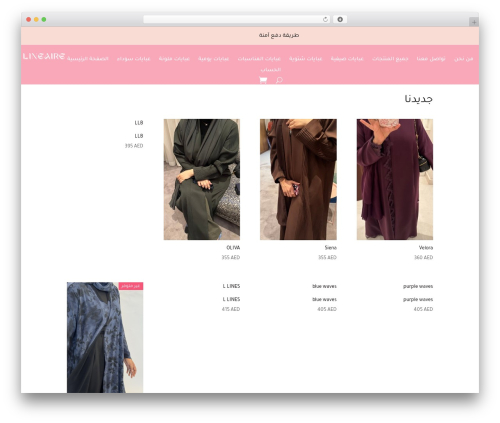Click the Siena product title
The width and height of the screenshot is (500, 423).
pos(331,248)
